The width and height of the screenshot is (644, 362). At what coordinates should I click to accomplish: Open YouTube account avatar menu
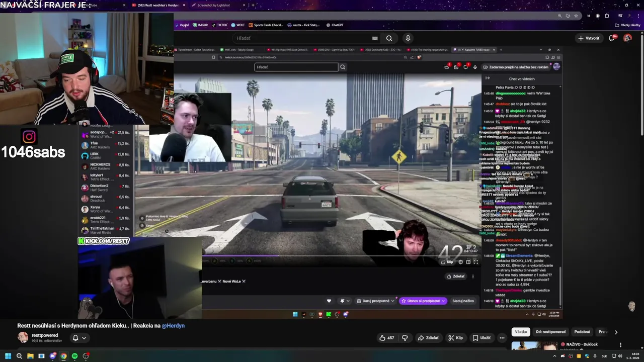(x=627, y=38)
